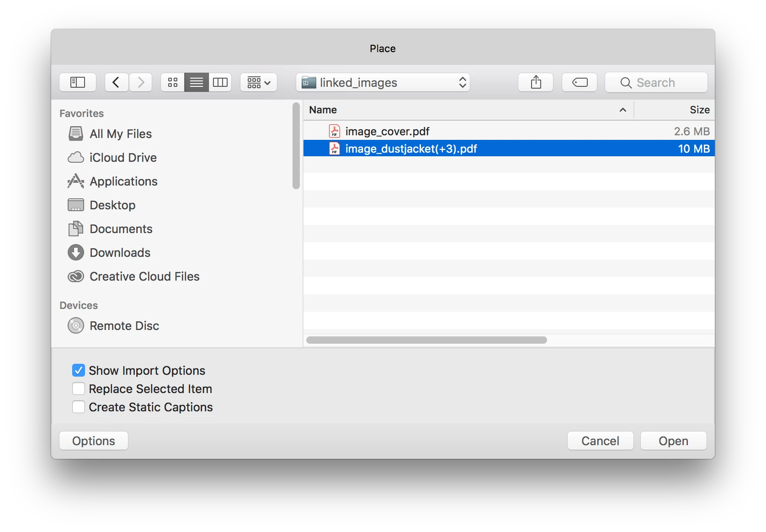Open All My Files in sidebar

coord(121,134)
